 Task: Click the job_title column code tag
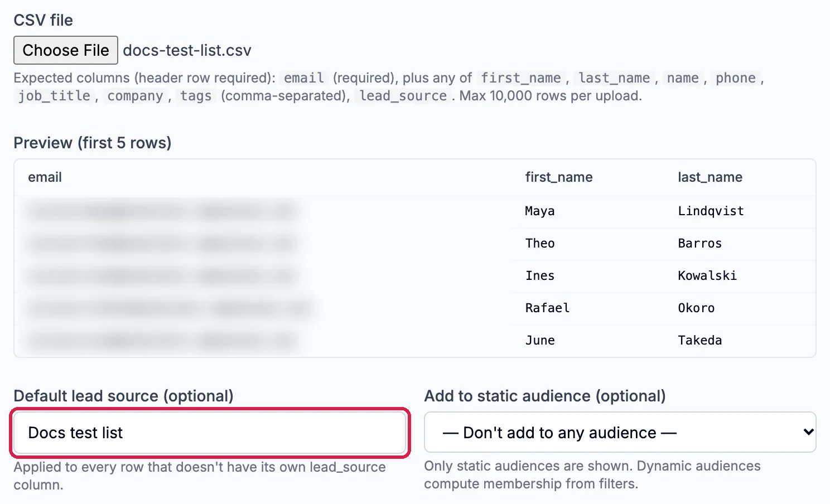pos(54,96)
